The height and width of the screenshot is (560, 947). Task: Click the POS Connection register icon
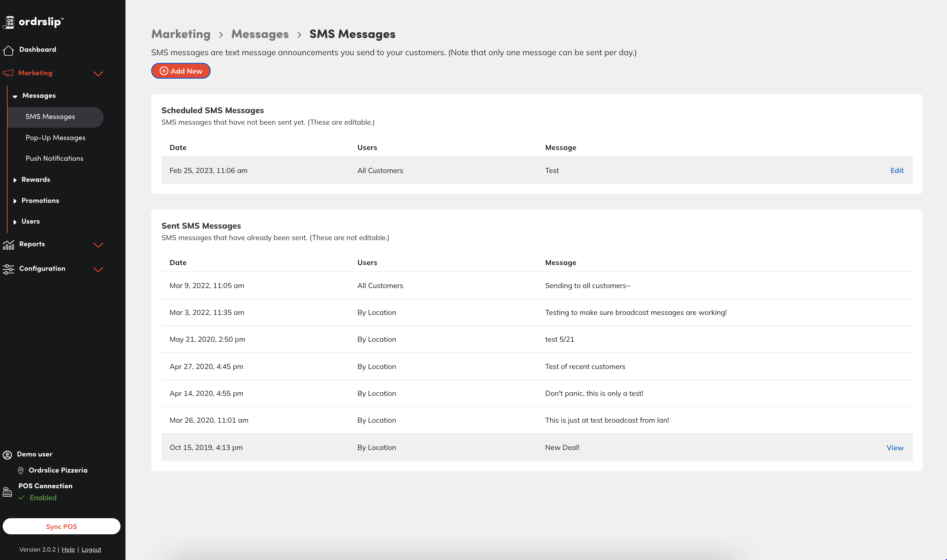coord(7,492)
